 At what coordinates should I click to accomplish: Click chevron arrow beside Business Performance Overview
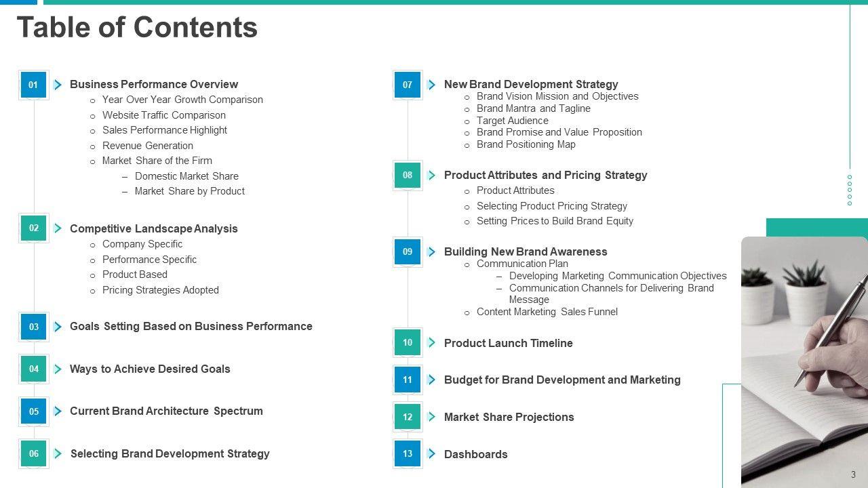(x=58, y=85)
